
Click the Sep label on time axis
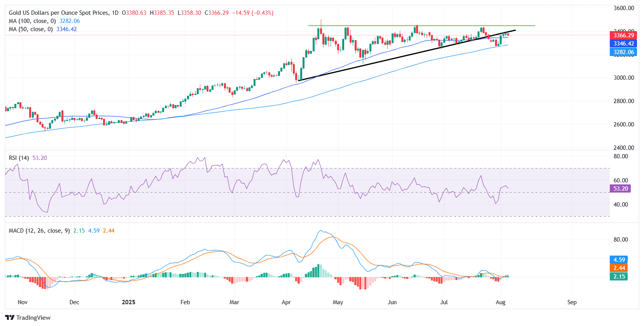pyautogui.click(x=572, y=302)
